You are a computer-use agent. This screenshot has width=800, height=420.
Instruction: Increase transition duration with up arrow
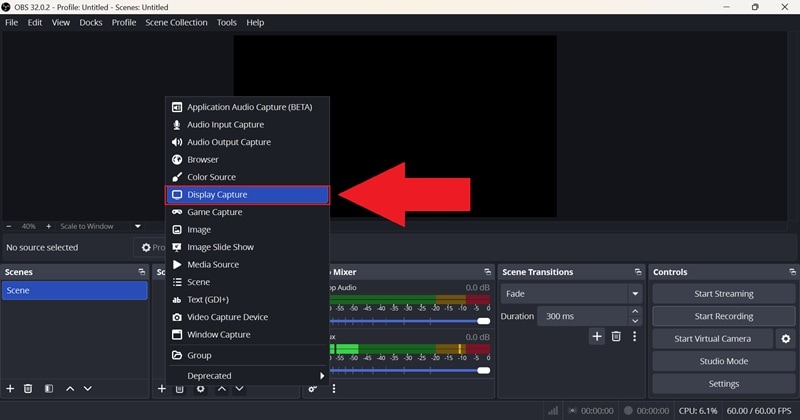[635, 311]
